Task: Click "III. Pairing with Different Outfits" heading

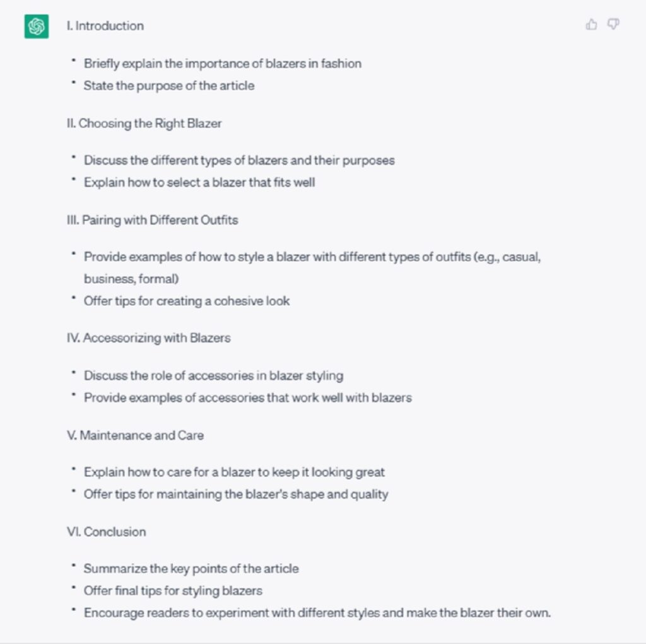Action: pos(152,220)
